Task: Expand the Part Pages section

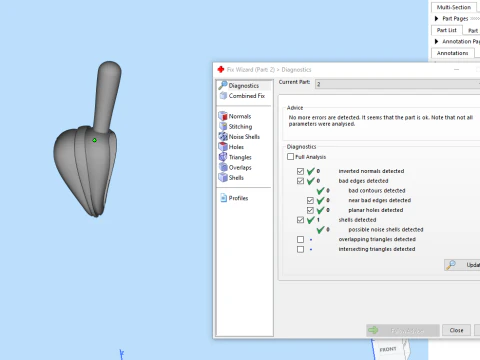Action: coord(436,18)
